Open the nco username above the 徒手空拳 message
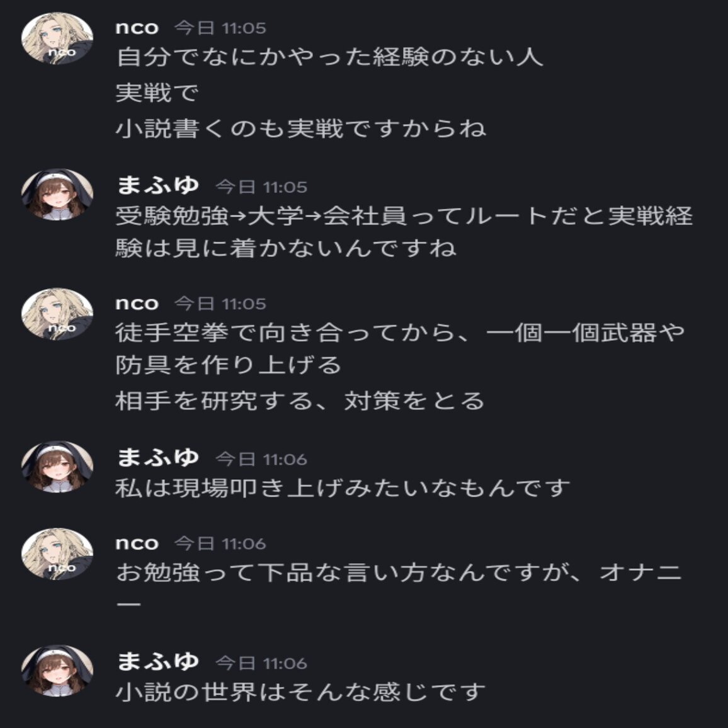 [x=137, y=304]
